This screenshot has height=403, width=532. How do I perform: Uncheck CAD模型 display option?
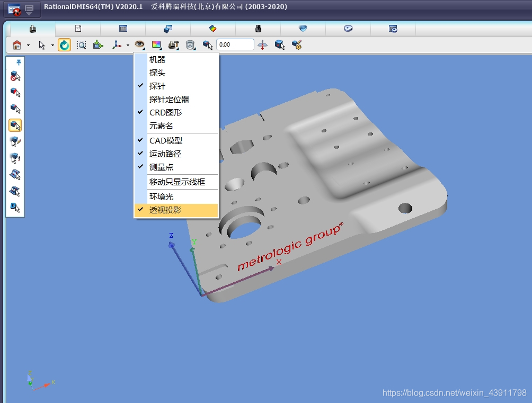coord(176,140)
